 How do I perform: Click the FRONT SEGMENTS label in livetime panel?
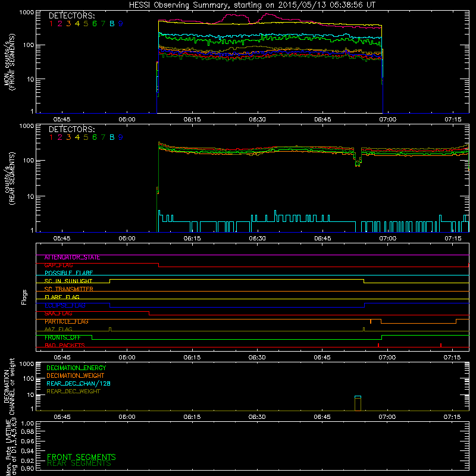tap(82, 457)
